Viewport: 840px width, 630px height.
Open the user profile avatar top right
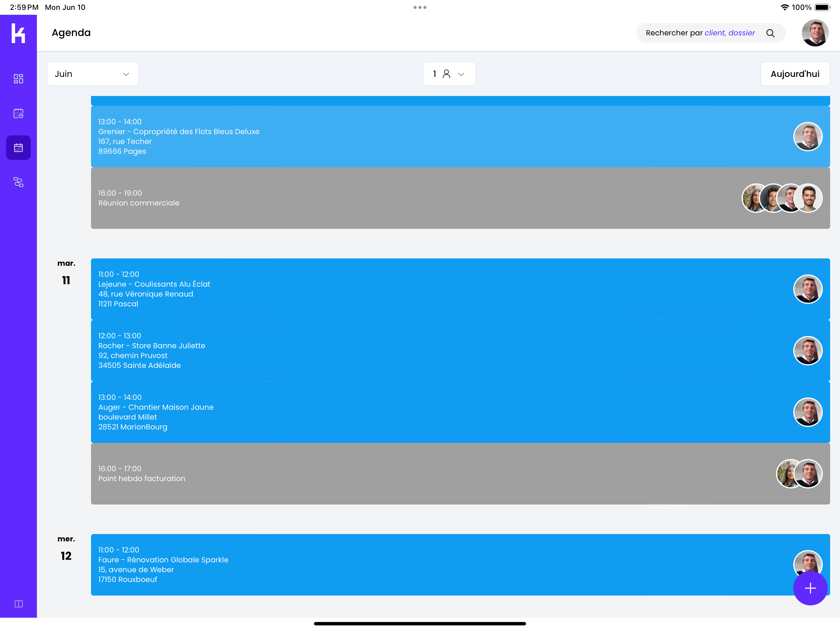815,33
